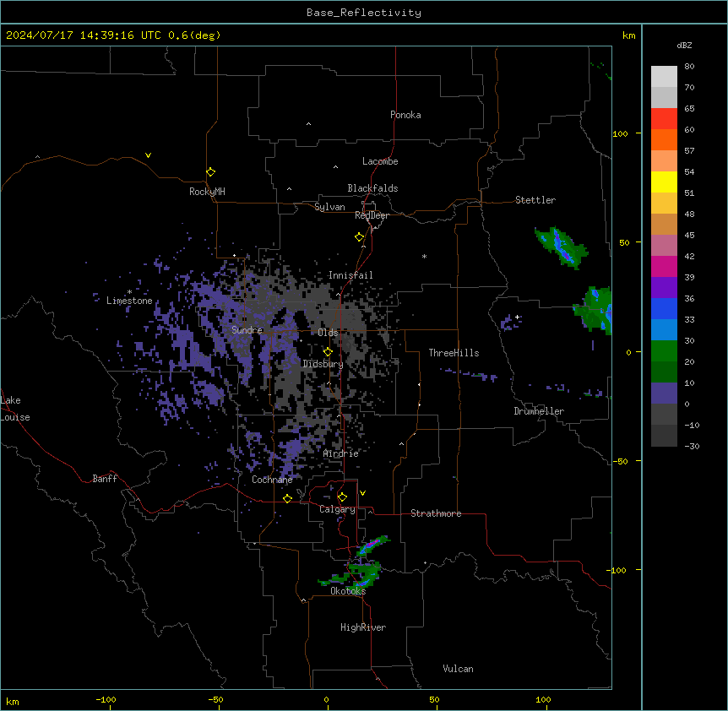Click the Ponoka map label
Viewport: 728px width, 711px height.
405,115
